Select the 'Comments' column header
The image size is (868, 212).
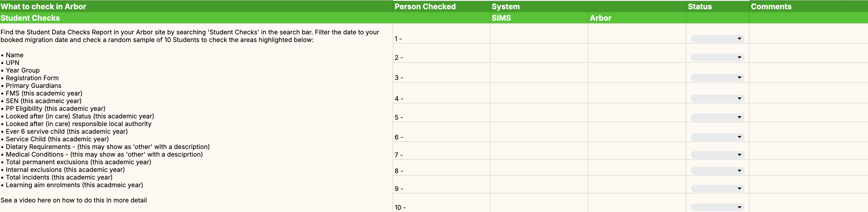click(771, 6)
